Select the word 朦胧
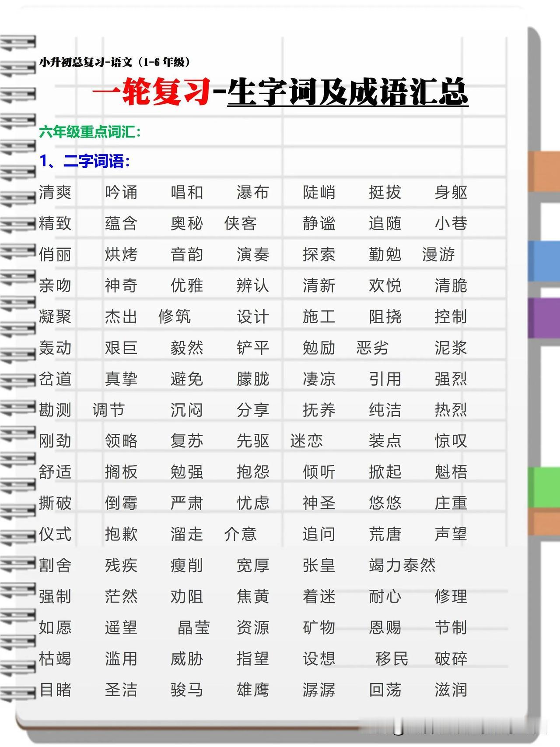Image resolution: width=560 pixels, height=747 pixels. (253, 379)
